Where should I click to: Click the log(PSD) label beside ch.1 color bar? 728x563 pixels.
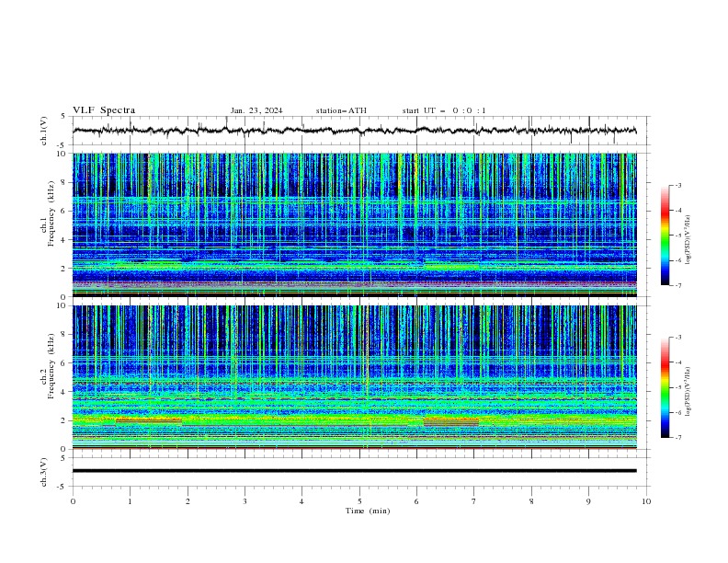click(688, 240)
